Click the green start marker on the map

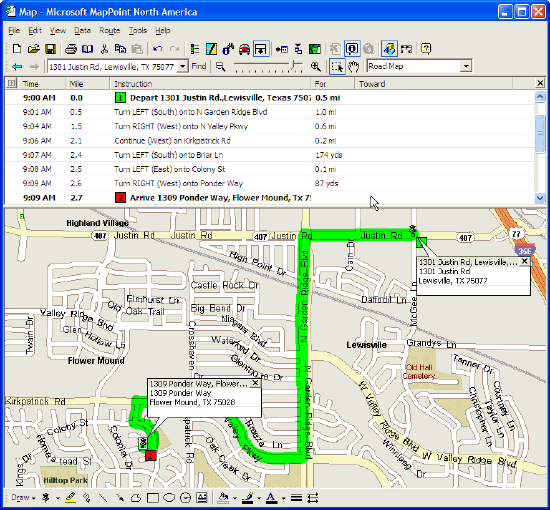point(422,243)
